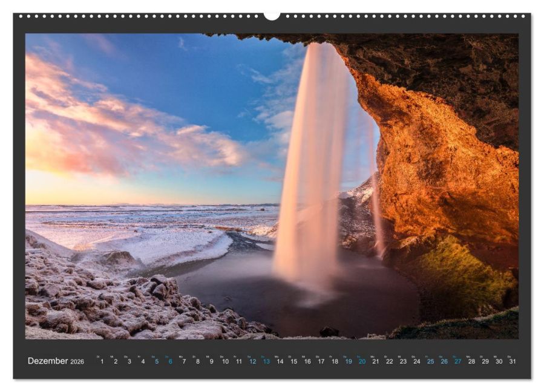Pick day 13 in the date strip

tap(266, 361)
